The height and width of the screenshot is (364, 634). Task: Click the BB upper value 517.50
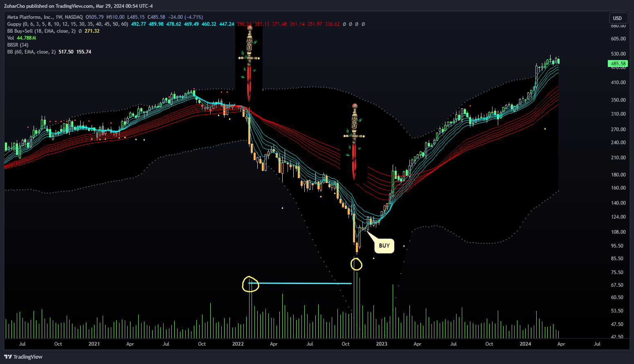tap(66, 52)
